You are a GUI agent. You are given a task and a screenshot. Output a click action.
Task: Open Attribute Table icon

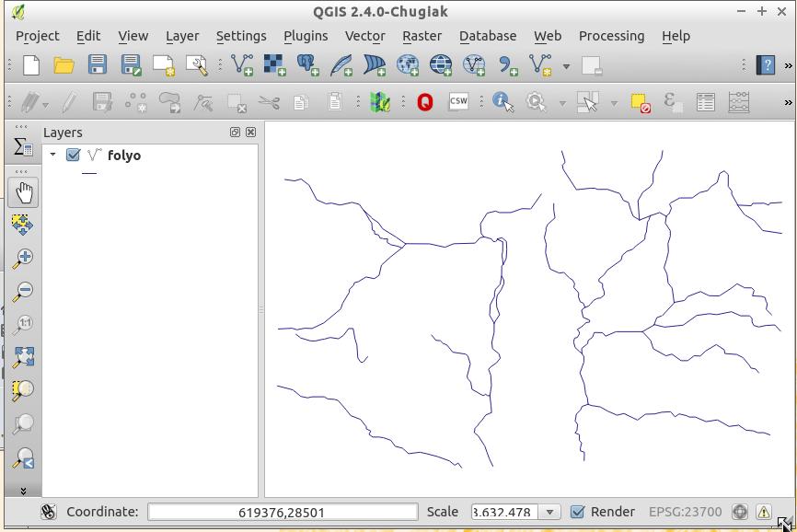click(x=706, y=102)
